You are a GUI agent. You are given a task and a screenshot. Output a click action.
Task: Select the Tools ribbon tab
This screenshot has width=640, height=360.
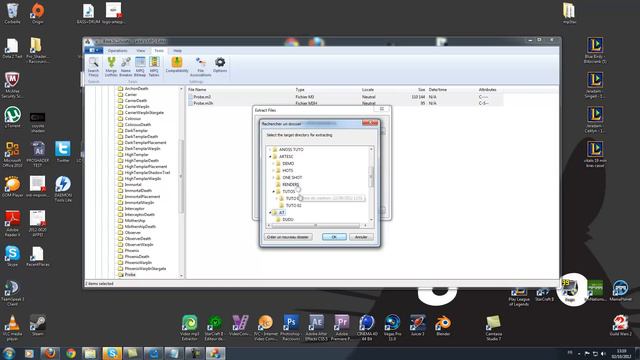click(159, 51)
